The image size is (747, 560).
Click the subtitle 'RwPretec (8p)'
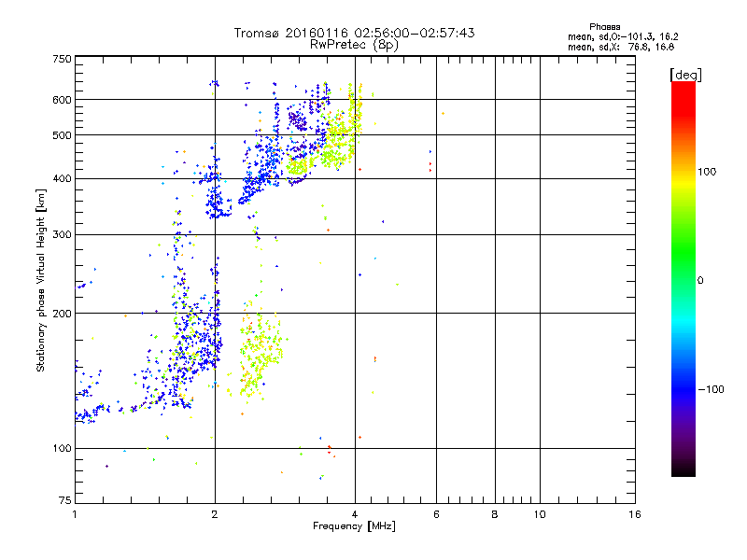point(354,45)
